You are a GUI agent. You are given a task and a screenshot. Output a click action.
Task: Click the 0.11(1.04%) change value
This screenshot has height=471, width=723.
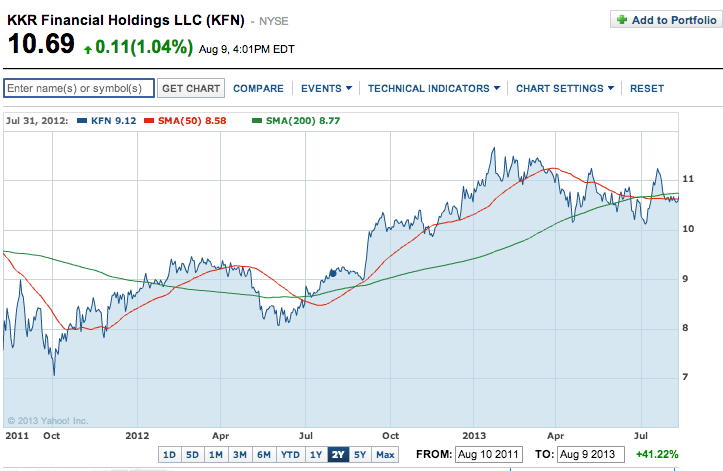[x=144, y=47]
